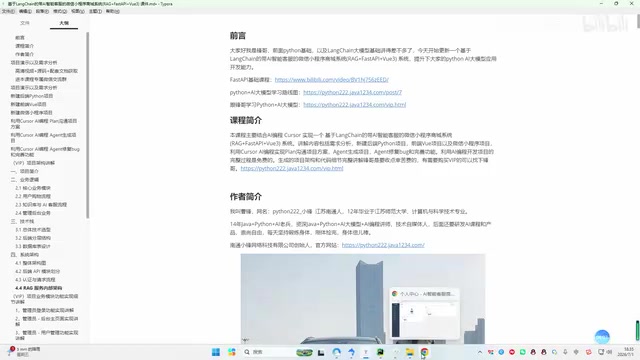Go to Cursor Agent生成项目 outline entry
Image resolution: width=640 pixels, height=360 pixels.
(44, 138)
